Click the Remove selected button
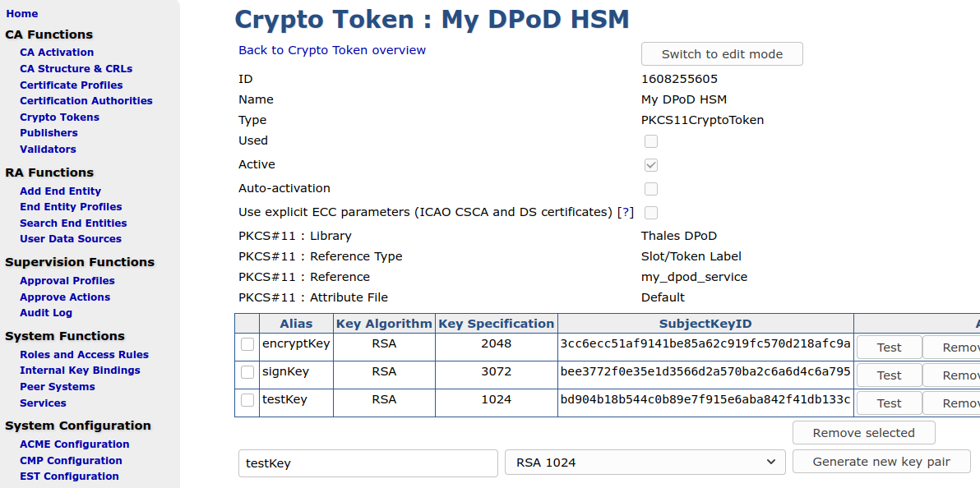 (863, 433)
